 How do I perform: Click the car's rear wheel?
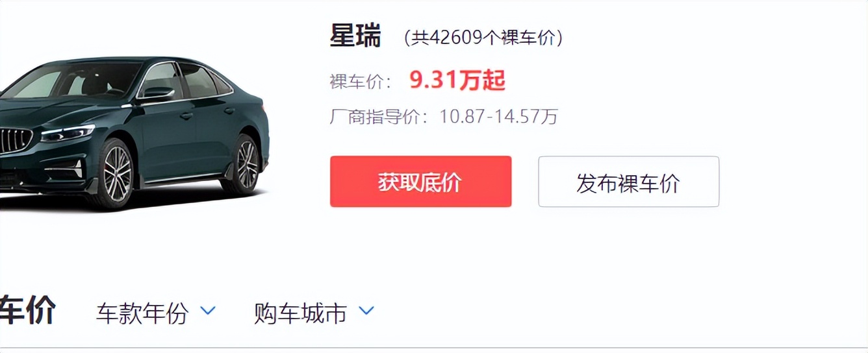(x=247, y=164)
